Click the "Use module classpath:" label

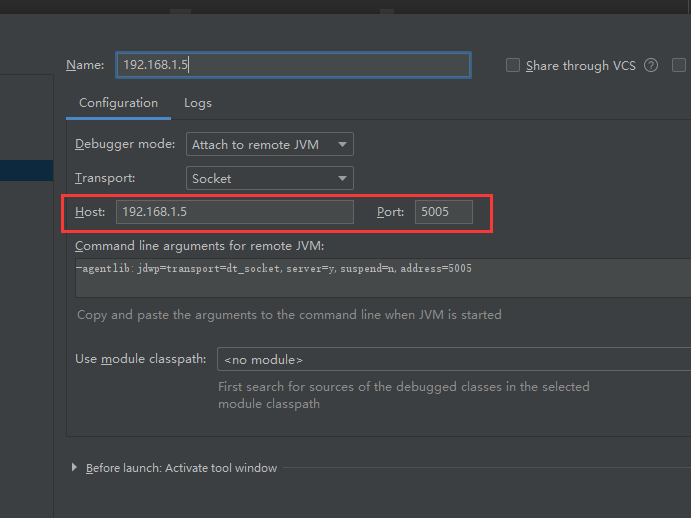click(x=141, y=359)
